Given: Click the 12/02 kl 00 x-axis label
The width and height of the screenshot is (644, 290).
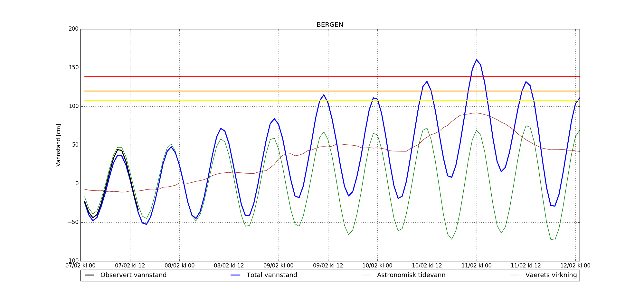Looking at the screenshot, I should [575, 266].
